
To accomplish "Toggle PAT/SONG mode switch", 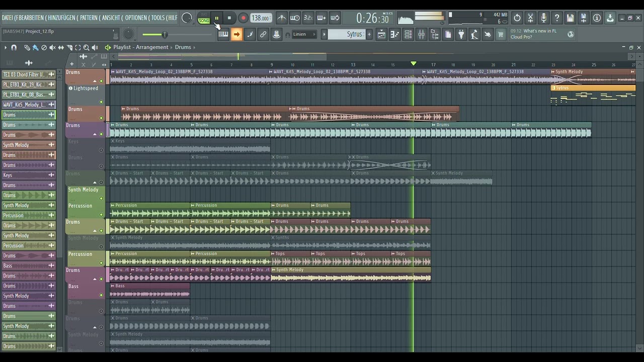I will (x=204, y=18).
